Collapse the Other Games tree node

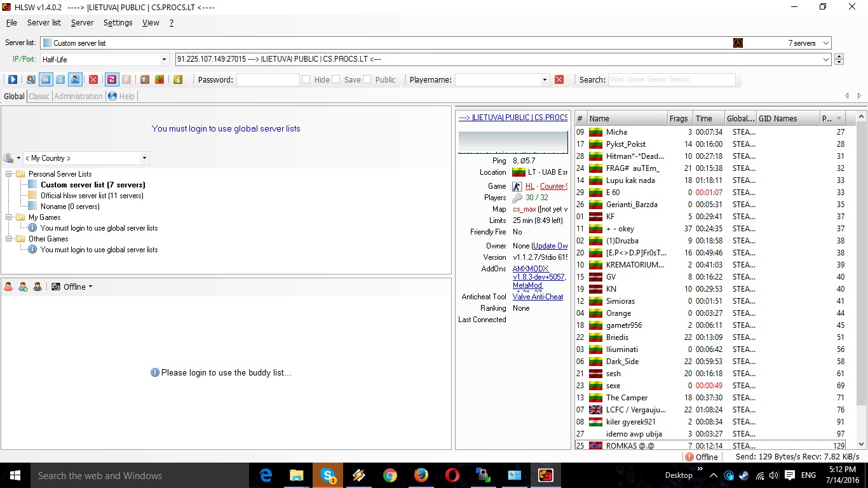pos(9,239)
